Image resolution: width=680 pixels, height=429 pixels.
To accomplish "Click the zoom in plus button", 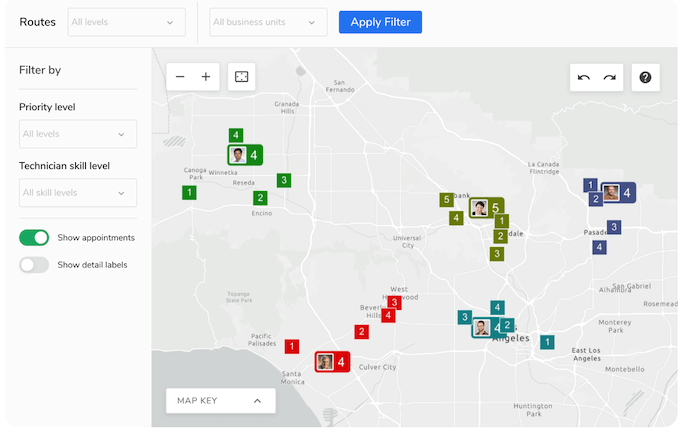I will click(x=206, y=77).
